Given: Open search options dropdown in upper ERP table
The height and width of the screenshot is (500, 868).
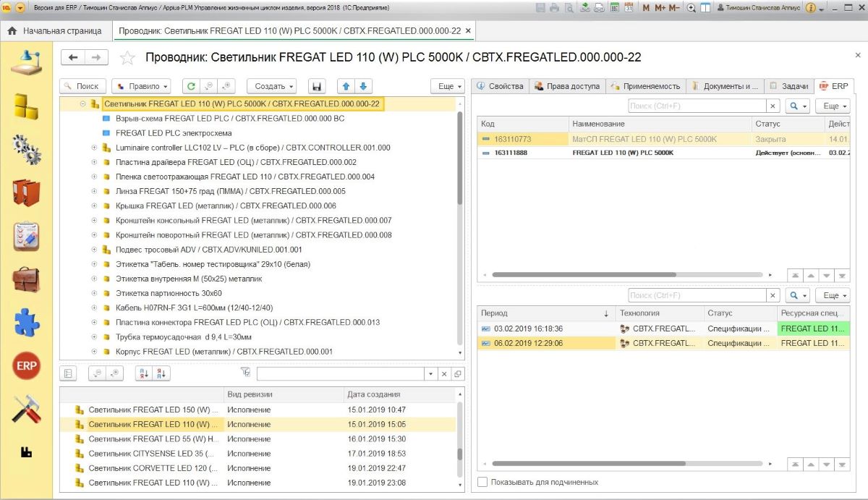Looking at the screenshot, I should point(797,106).
